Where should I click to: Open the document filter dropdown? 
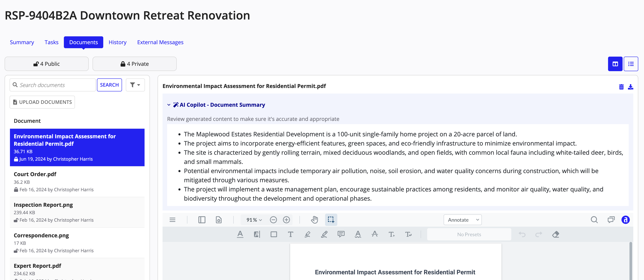pos(135,85)
